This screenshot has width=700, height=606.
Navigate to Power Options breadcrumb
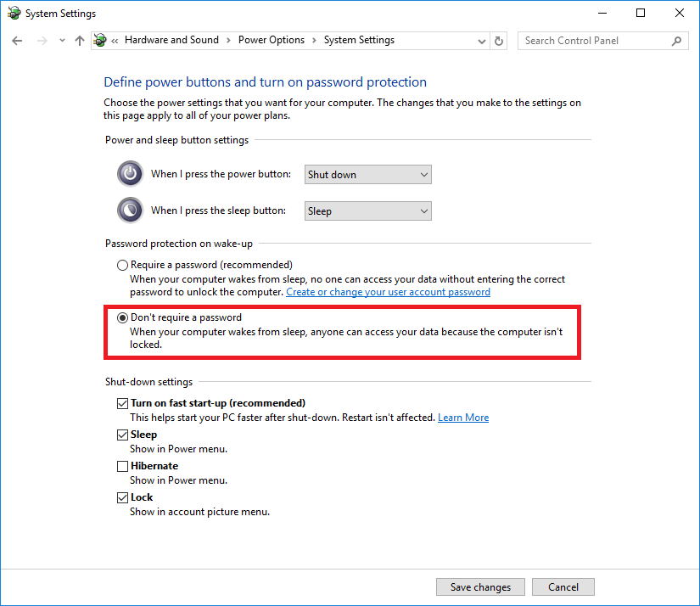point(272,40)
